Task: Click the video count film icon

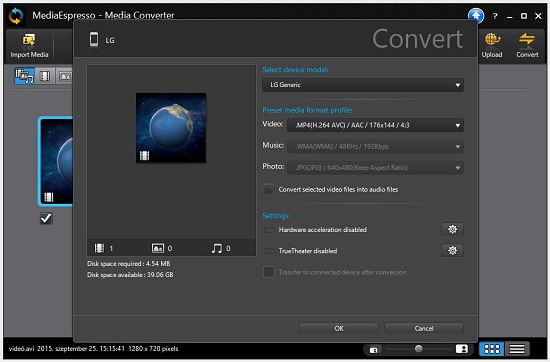Action: click(x=99, y=248)
